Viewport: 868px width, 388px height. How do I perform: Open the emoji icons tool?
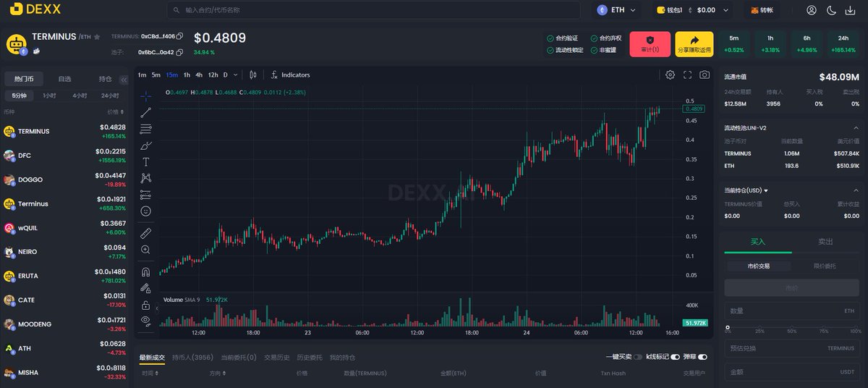pyautogui.click(x=145, y=211)
